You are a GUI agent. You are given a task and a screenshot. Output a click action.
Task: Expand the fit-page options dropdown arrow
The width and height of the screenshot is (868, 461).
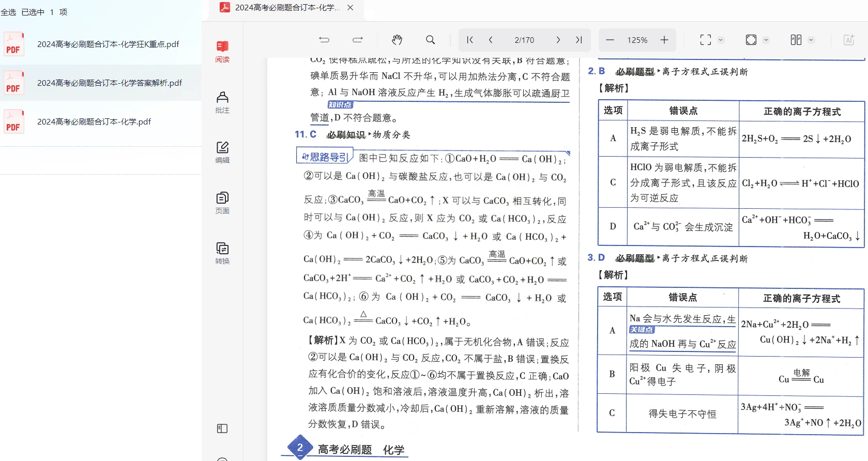tap(766, 40)
